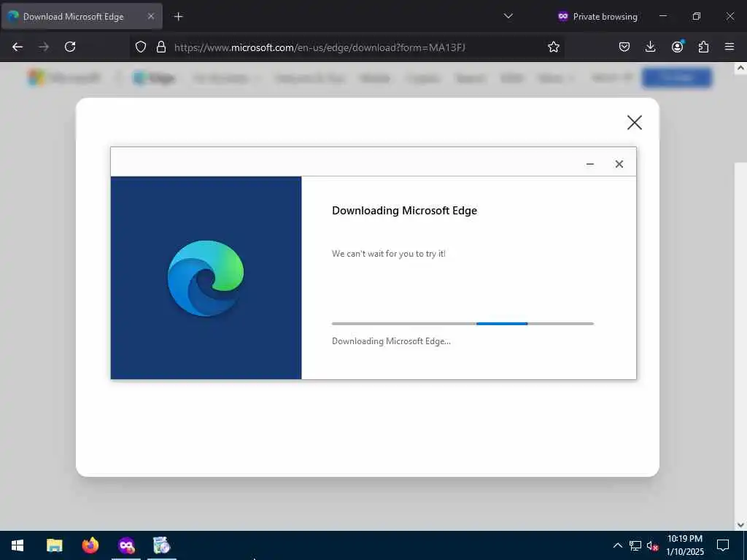Show hidden system tray icons

[x=617, y=545]
